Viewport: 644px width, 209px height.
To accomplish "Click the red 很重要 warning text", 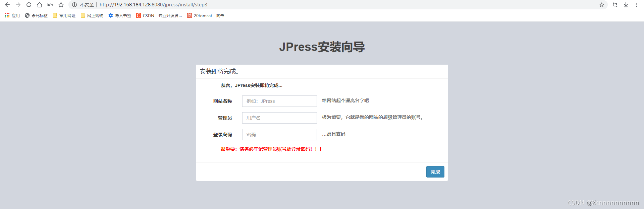I will pyautogui.click(x=271, y=149).
